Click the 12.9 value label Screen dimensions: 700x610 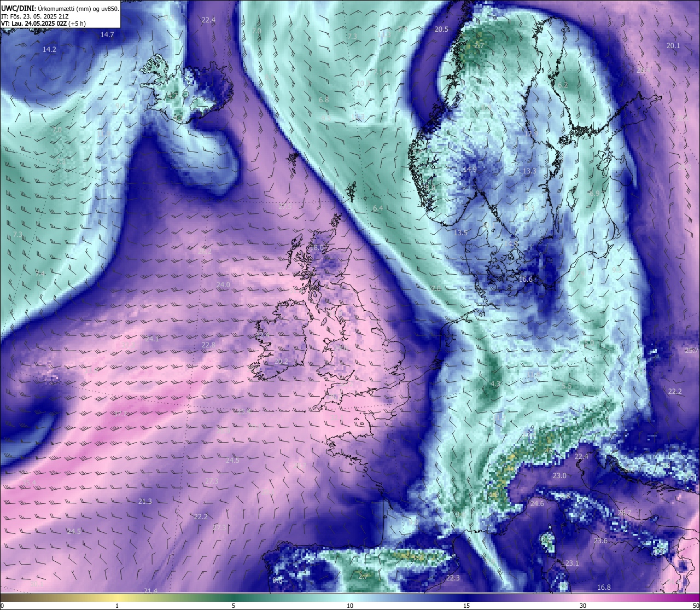[x=531, y=133]
